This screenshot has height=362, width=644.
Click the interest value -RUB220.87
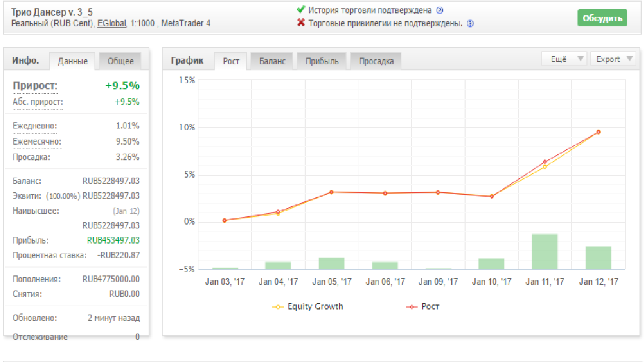[119, 255]
